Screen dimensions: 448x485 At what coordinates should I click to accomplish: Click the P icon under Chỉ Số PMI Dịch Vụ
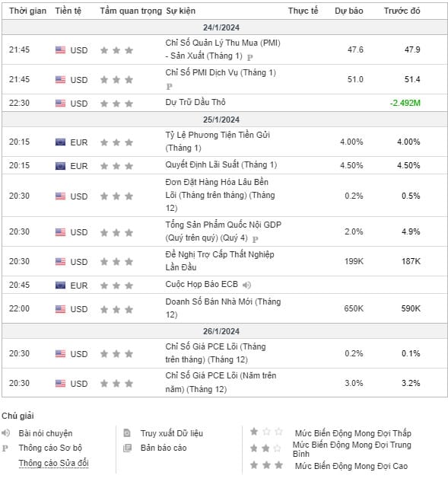(x=169, y=87)
